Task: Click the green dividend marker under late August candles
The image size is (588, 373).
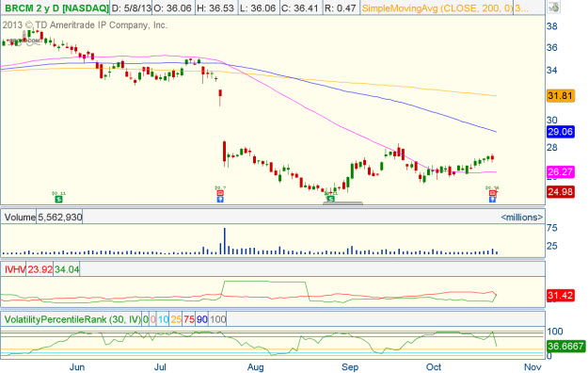Action: [x=330, y=199]
